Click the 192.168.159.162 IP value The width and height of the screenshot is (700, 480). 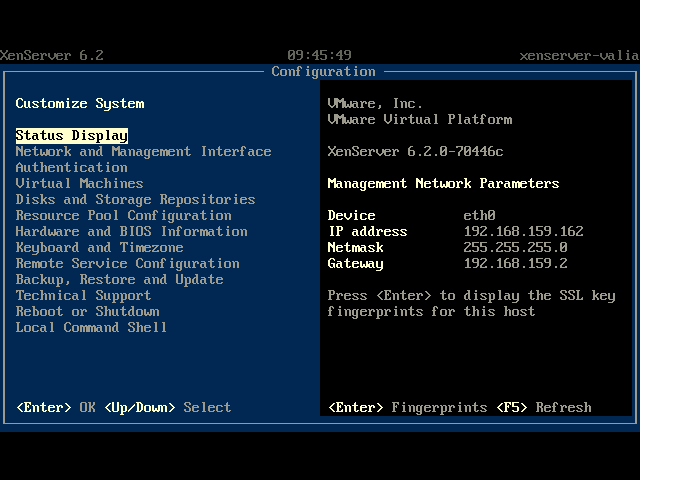(x=523, y=231)
